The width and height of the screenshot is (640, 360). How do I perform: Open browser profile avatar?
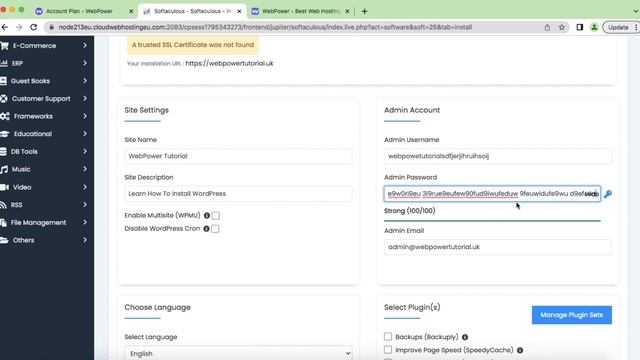tap(594, 27)
